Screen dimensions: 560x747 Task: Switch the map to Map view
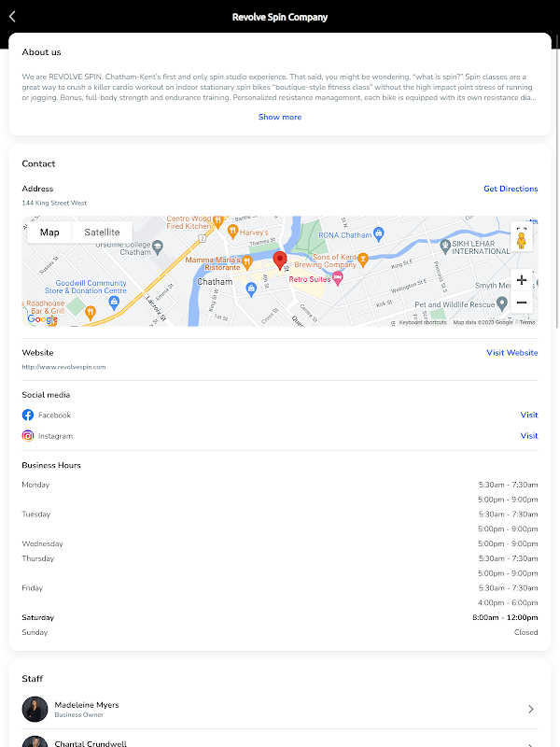pyautogui.click(x=49, y=233)
